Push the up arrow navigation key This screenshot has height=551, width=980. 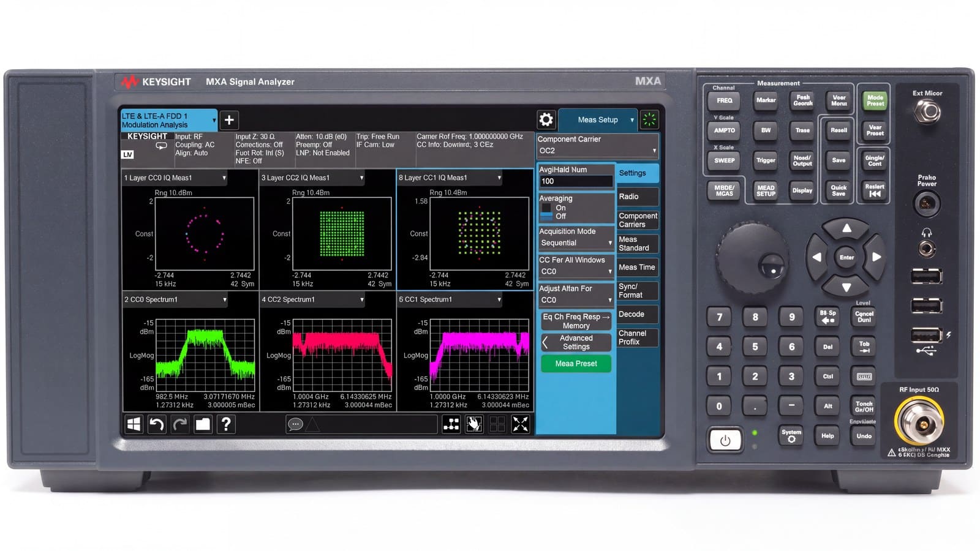[x=846, y=228]
